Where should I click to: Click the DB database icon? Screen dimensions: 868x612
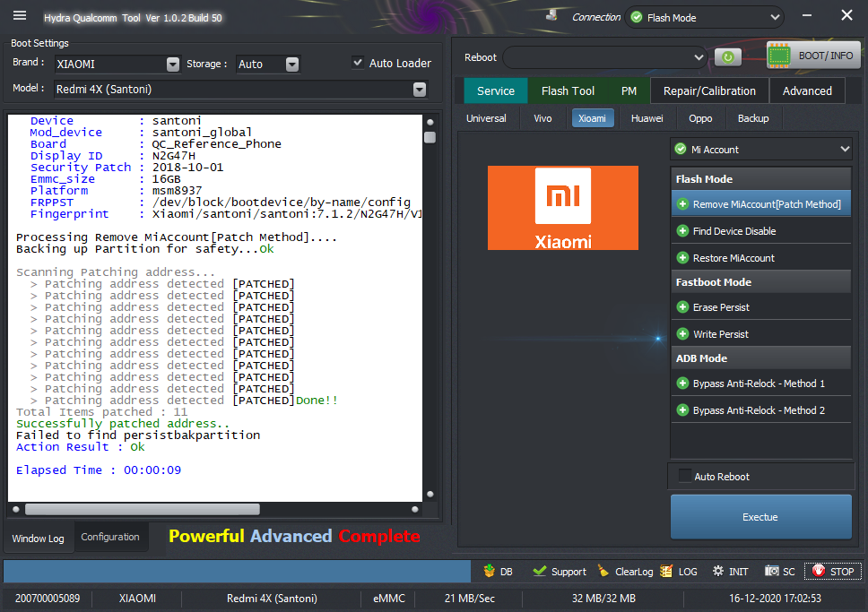point(489,571)
